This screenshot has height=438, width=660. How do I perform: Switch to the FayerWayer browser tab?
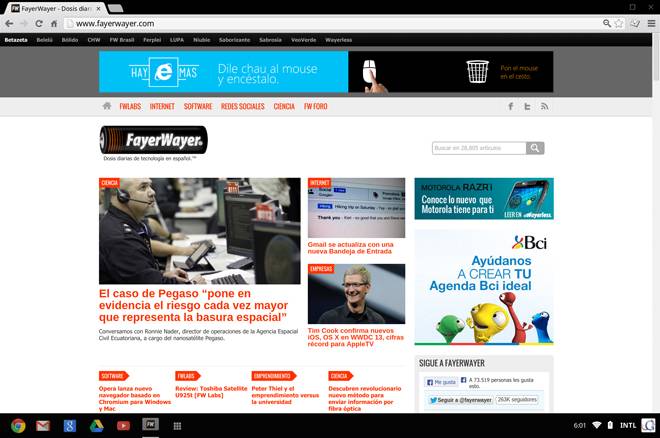pos(55,8)
